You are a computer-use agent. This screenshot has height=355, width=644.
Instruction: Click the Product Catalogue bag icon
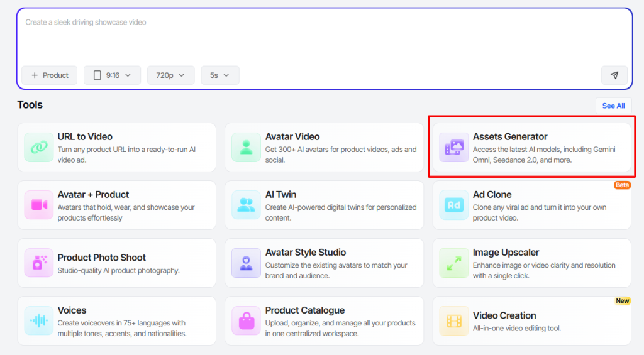coord(246,321)
